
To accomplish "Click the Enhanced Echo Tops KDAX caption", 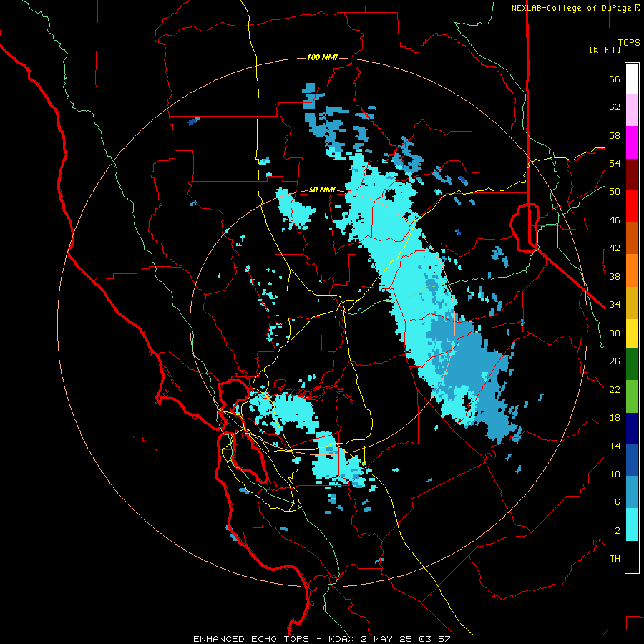I will tap(321, 639).
